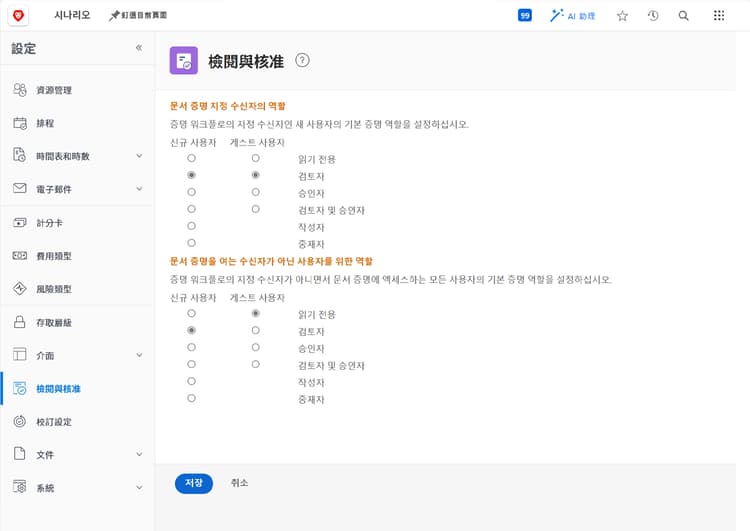Click the 系統 sidebar icon
This screenshot has width=750, height=531.
click(x=20, y=487)
